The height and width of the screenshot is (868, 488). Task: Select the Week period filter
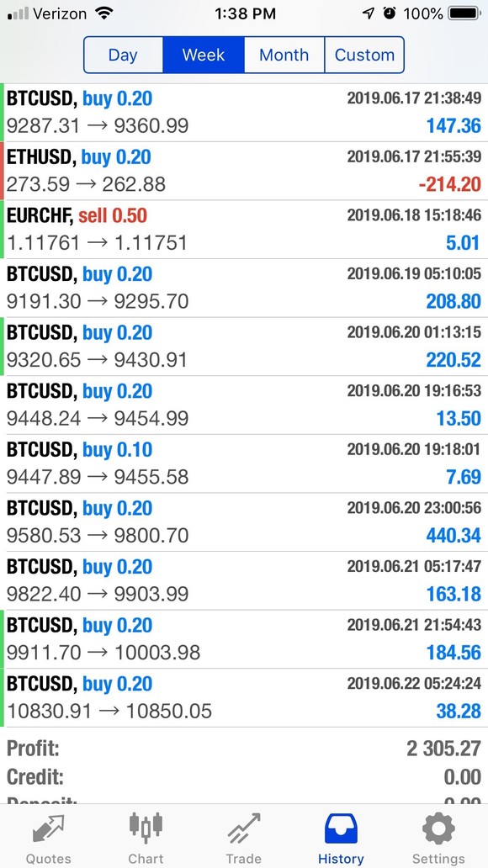(x=204, y=55)
